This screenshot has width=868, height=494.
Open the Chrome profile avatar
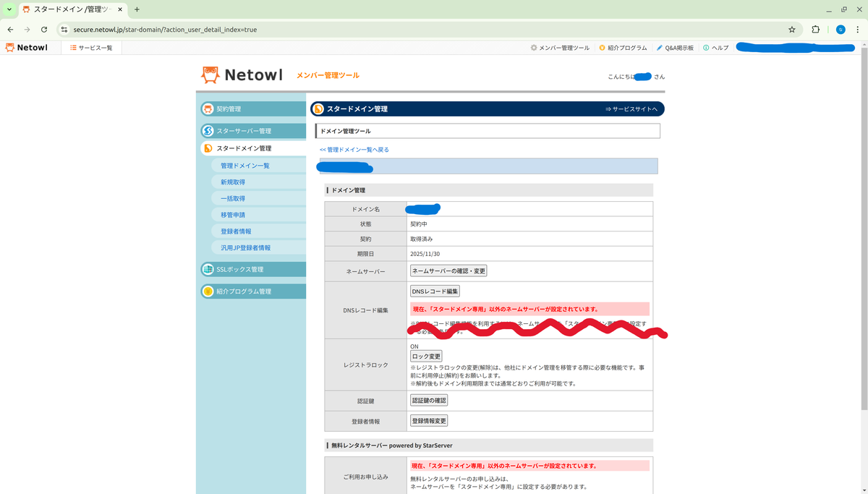pos(841,30)
